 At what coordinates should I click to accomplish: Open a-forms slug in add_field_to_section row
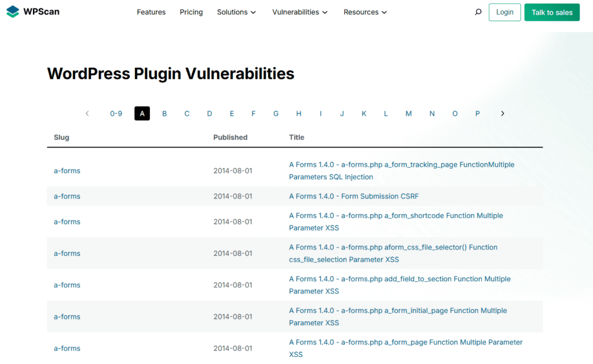point(67,285)
